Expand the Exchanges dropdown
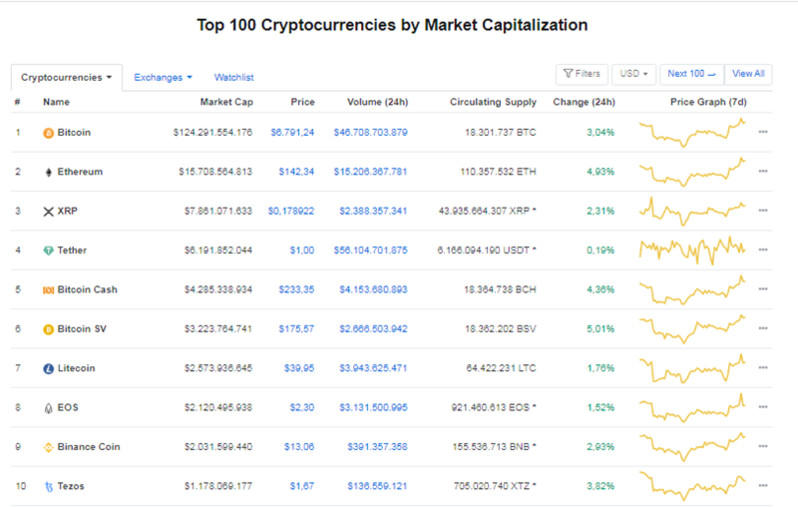 163,77
